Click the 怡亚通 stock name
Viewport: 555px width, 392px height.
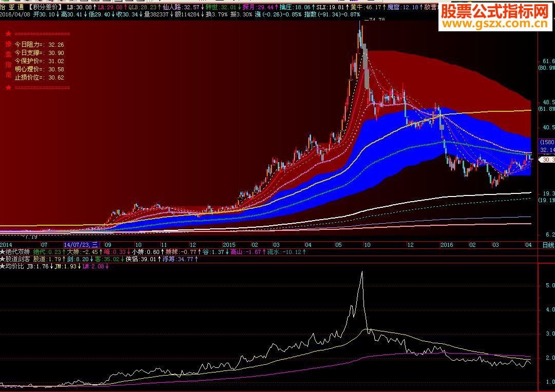tap(12, 7)
